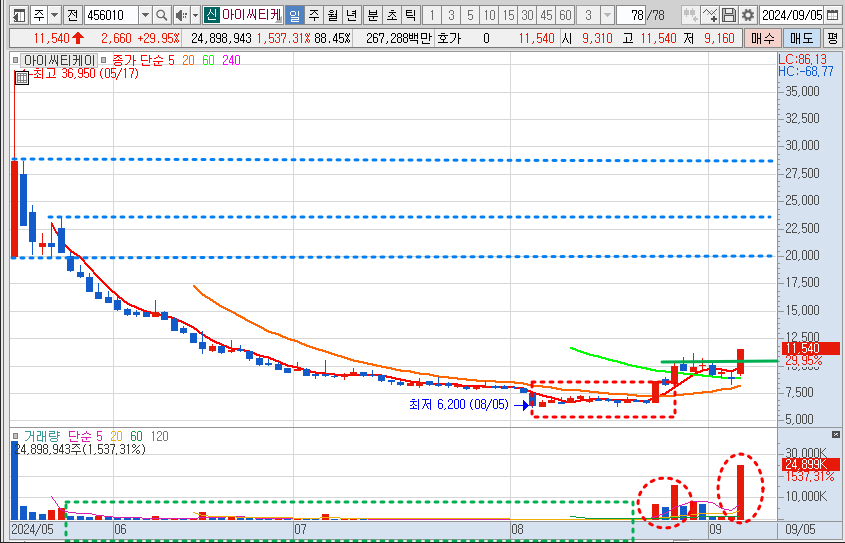845x543 pixels.
Task: Click the date field 2024/09/05
Action: (792, 15)
